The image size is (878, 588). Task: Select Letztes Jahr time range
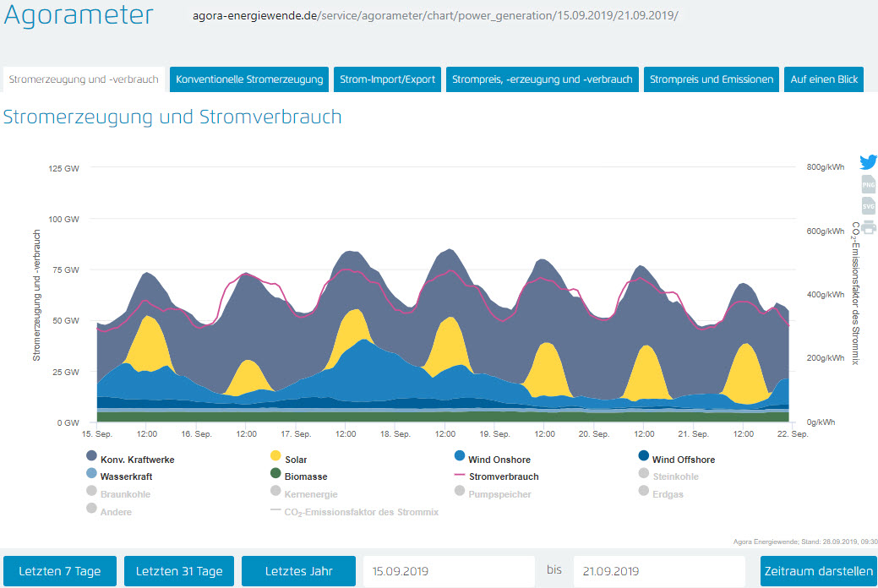coord(298,571)
